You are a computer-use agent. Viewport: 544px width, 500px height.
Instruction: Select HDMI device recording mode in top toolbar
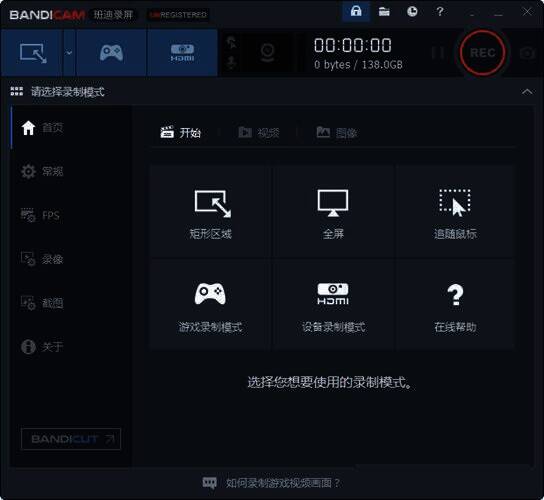(x=182, y=53)
